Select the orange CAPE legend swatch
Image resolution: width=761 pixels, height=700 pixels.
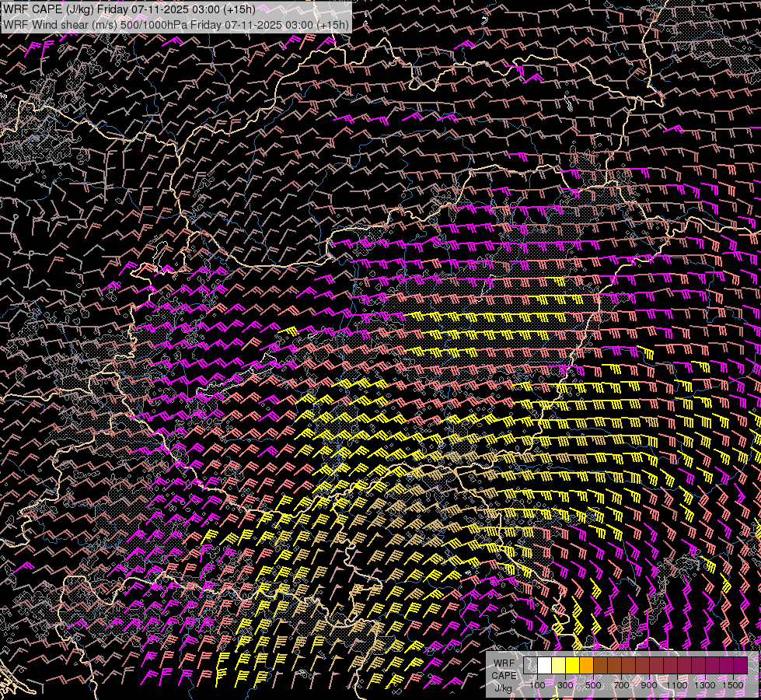tap(586, 665)
